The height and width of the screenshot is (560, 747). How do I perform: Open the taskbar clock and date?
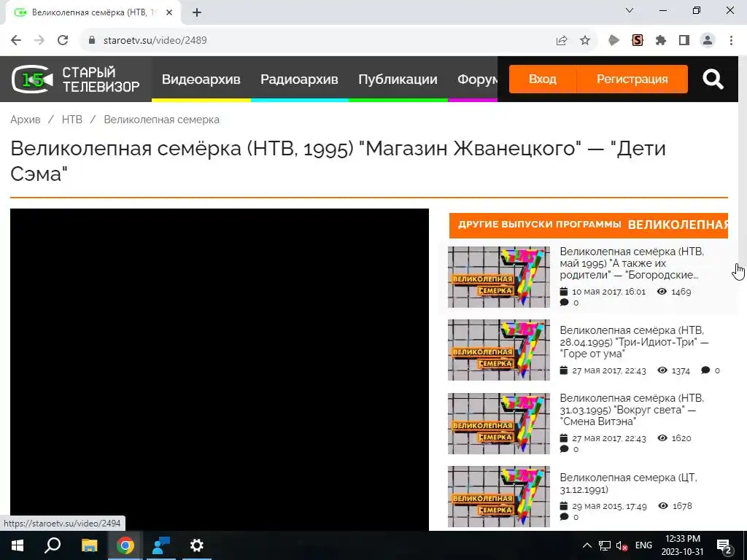[682, 545]
